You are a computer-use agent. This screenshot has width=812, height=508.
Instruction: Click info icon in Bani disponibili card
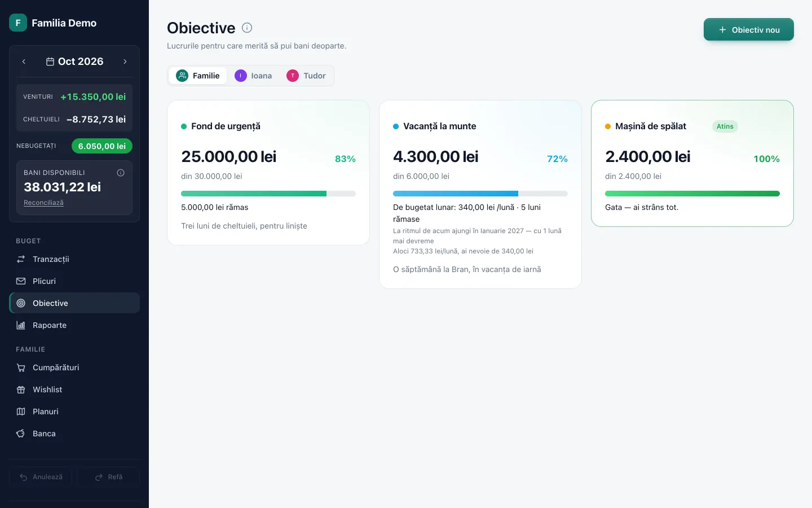coord(121,173)
